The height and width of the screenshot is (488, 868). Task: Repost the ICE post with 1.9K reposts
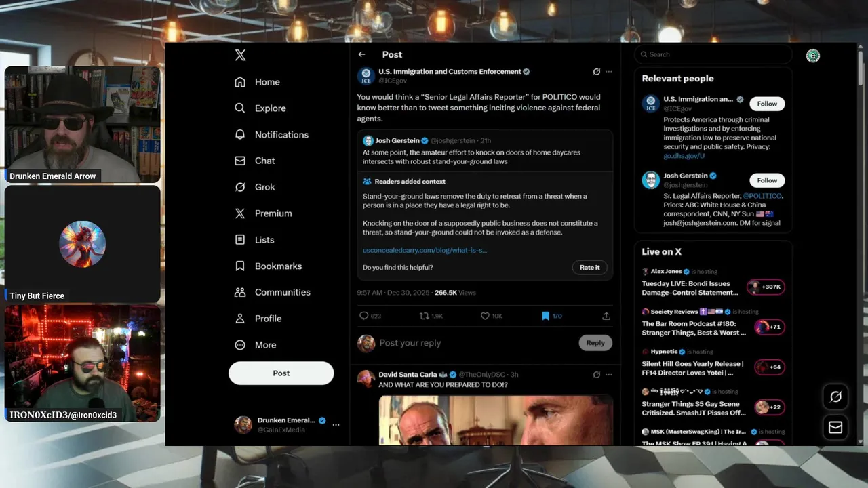tap(424, 316)
